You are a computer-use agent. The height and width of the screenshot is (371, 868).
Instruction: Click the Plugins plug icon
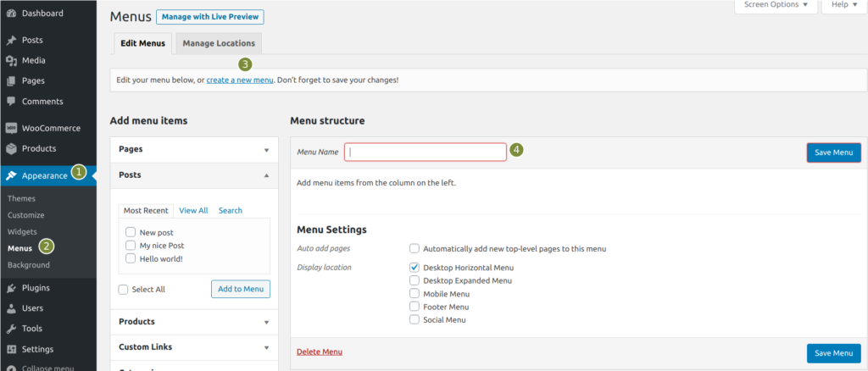coord(11,288)
